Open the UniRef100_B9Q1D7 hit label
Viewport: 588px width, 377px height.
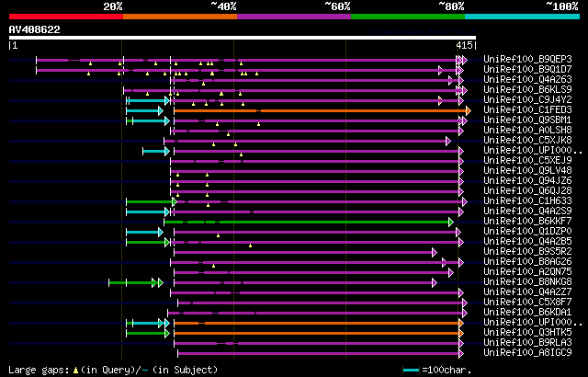click(527, 69)
